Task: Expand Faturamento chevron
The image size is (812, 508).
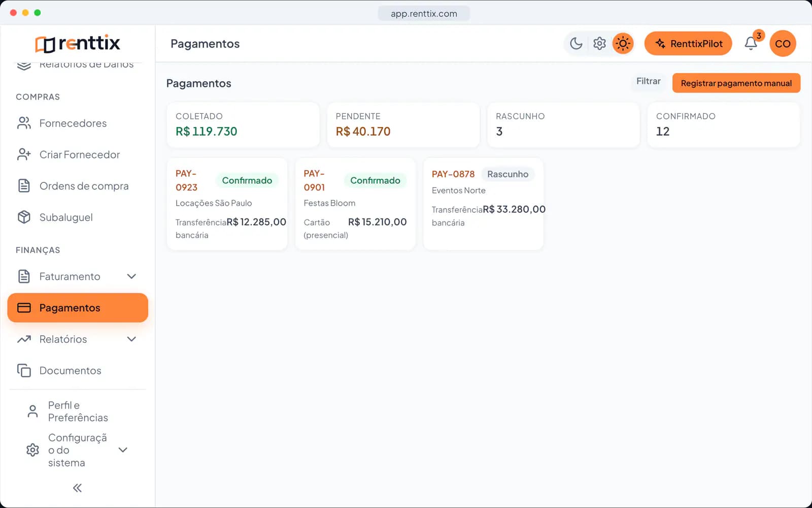Action: coord(131,276)
